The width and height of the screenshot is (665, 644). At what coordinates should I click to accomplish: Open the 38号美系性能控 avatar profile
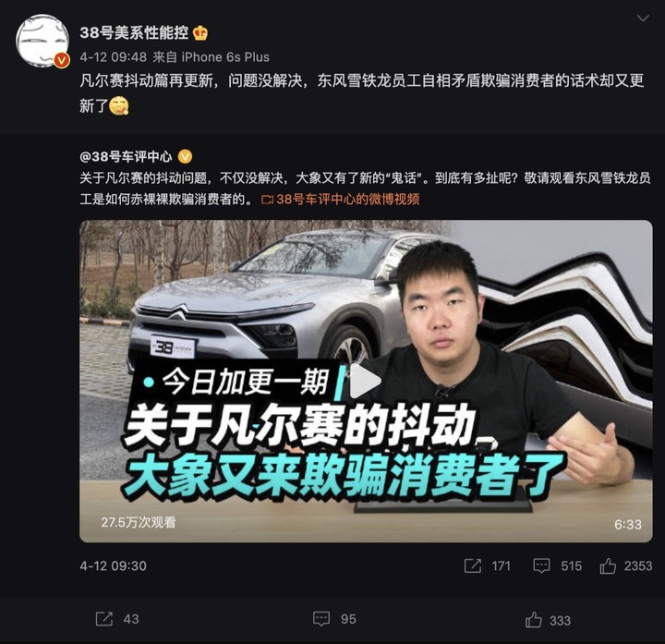click(42, 41)
